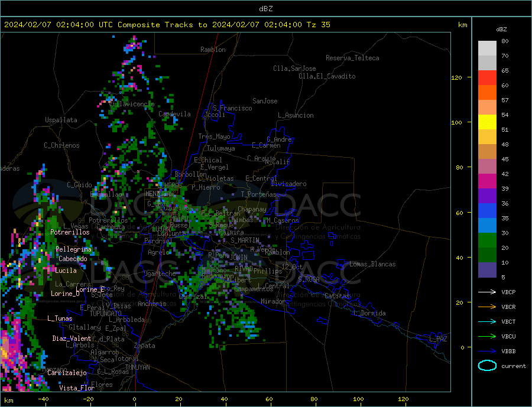Click the '80' value on the color scale
The height and width of the screenshot is (407, 532).
tap(505, 41)
